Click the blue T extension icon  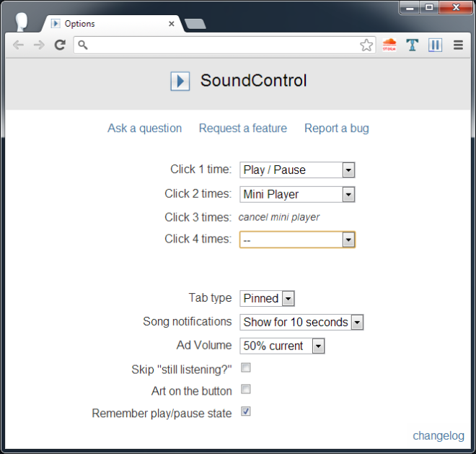[x=412, y=45]
